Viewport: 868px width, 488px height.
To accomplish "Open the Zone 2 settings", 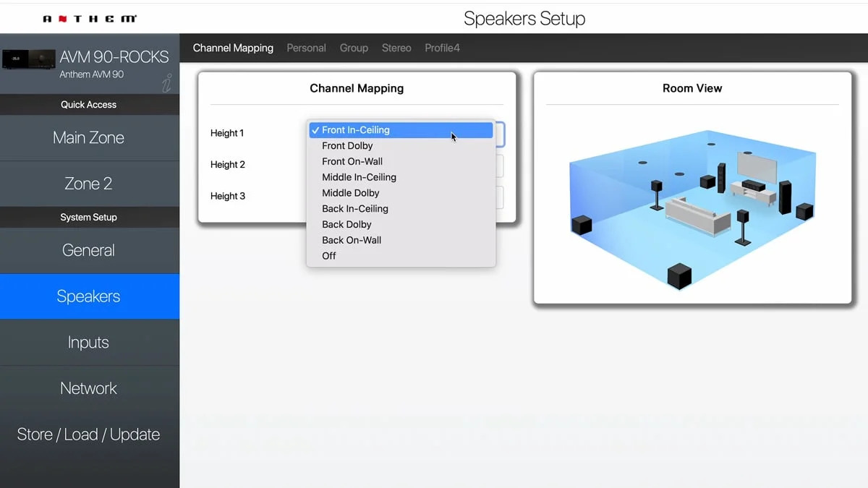I will [88, 183].
